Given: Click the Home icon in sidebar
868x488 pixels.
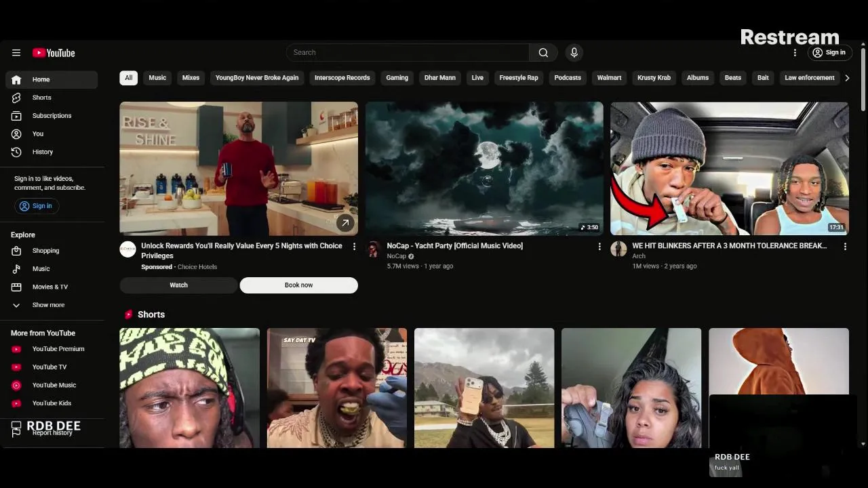Looking at the screenshot, I should (16, 79).
